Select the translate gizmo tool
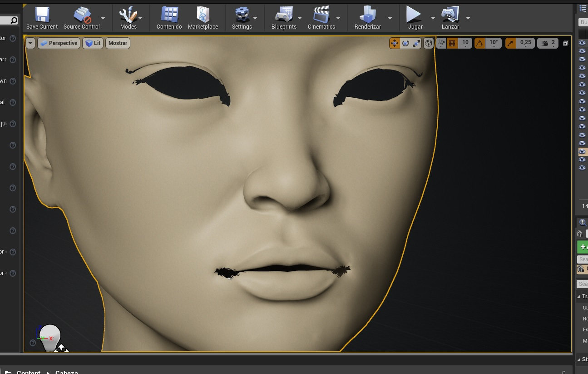 [394, 43]
